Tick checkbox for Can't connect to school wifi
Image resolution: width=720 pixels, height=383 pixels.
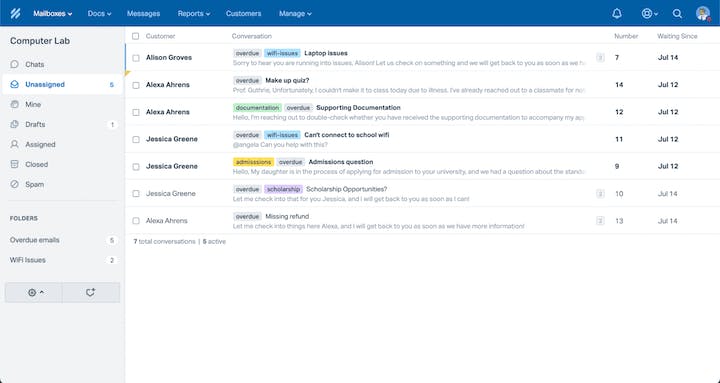click(136, 139)
